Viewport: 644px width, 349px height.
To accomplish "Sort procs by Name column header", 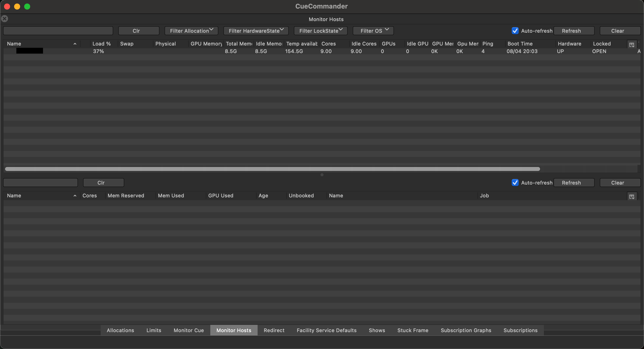I will [42, 196].
